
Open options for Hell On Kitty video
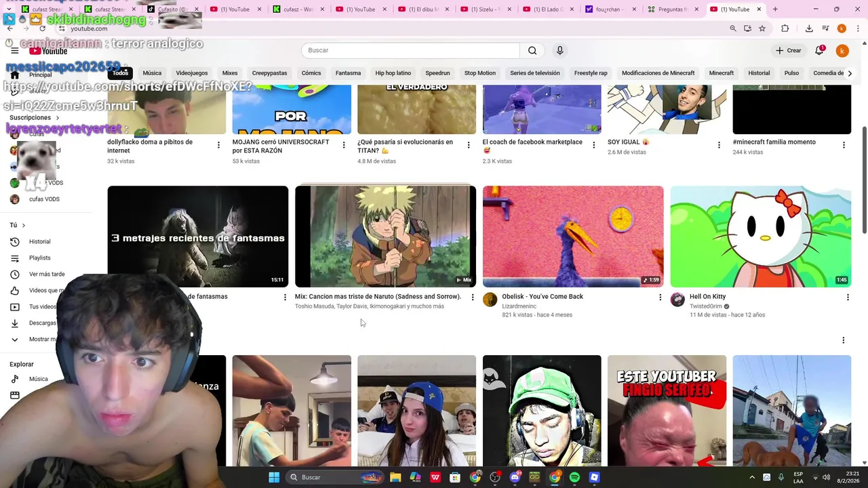848,298
